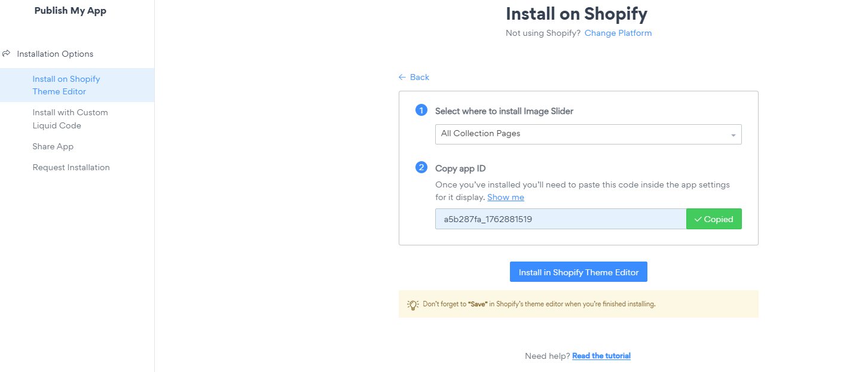868x372 pixels.
Task: Click Install in Shopify Theme Editor button
Action: 579,272
